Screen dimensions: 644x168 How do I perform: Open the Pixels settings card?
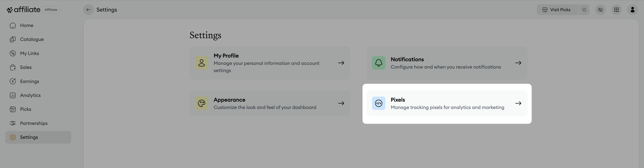click(447, 103)
